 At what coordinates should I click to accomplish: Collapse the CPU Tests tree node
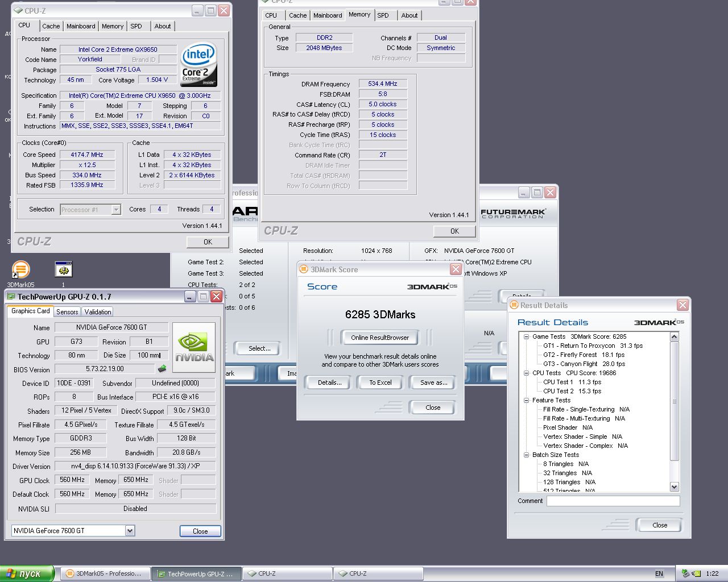tap(527, 373)
